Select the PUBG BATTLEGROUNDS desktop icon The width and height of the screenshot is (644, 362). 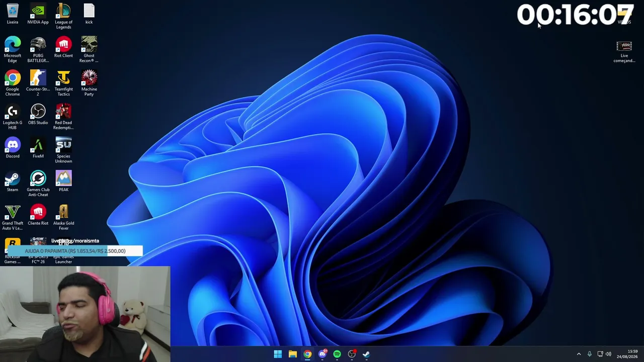pos(38,50)
